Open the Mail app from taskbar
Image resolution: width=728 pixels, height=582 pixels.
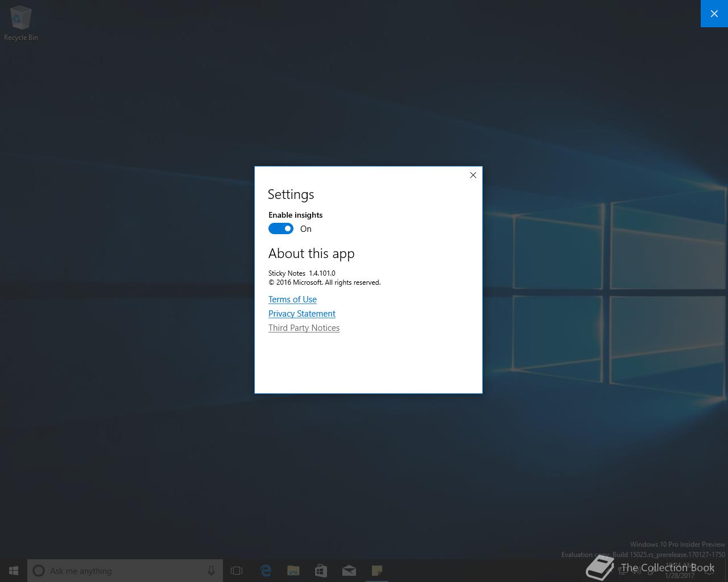(349, 571)
